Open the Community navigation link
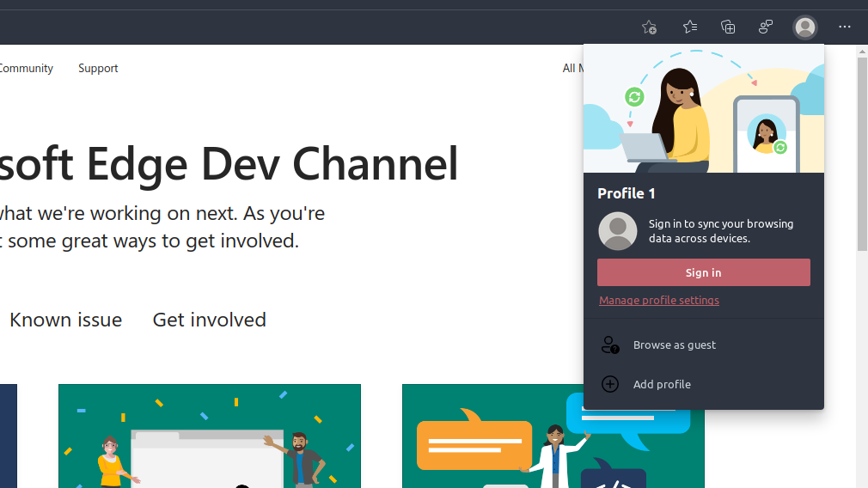The image size is (868, 488). pos(26,68)
